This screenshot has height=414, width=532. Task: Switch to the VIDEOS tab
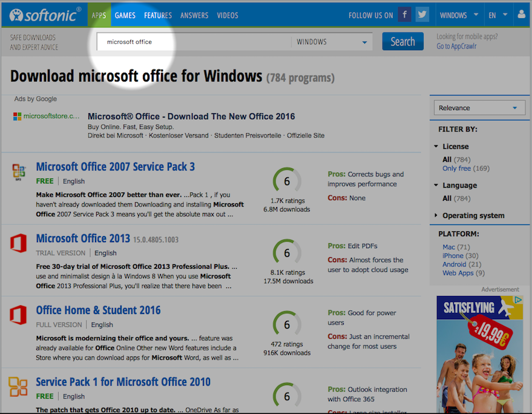tap(228, 15)
